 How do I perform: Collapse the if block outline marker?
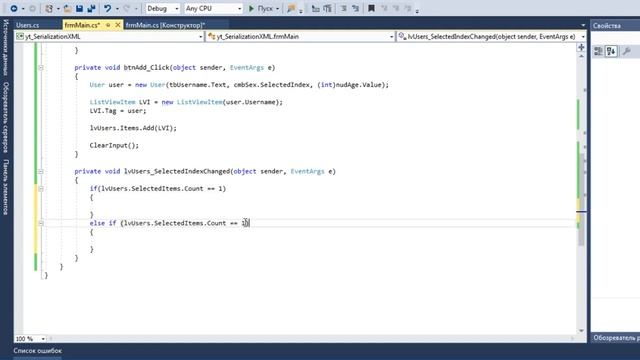[x=41, y=189]
